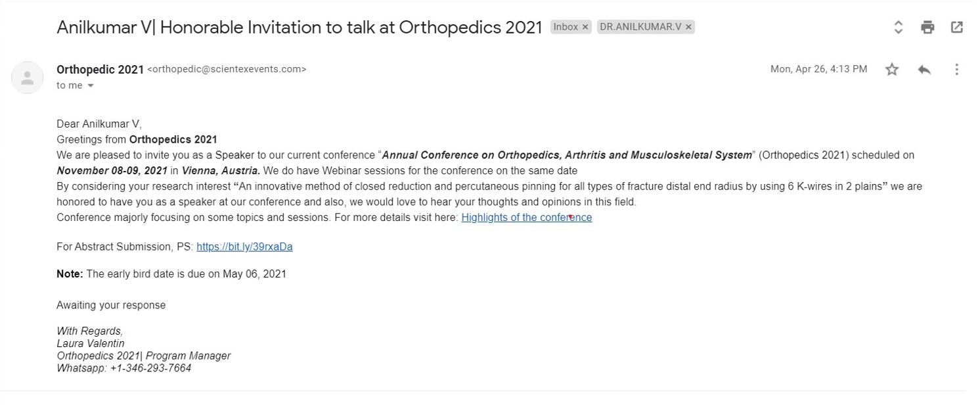The image size is (980, 405).
Task: Open the "Highlights of the conference" link
Action: tap(526, 218)
